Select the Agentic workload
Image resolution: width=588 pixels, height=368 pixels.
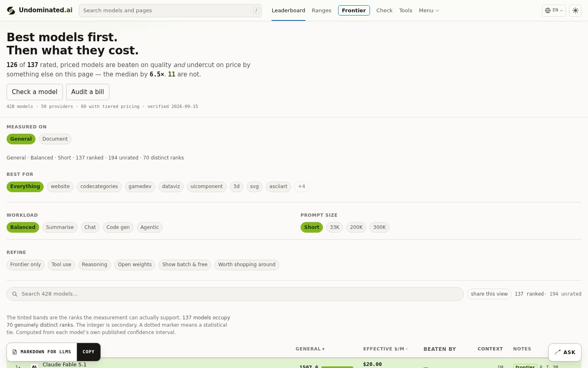coord(149,227)
